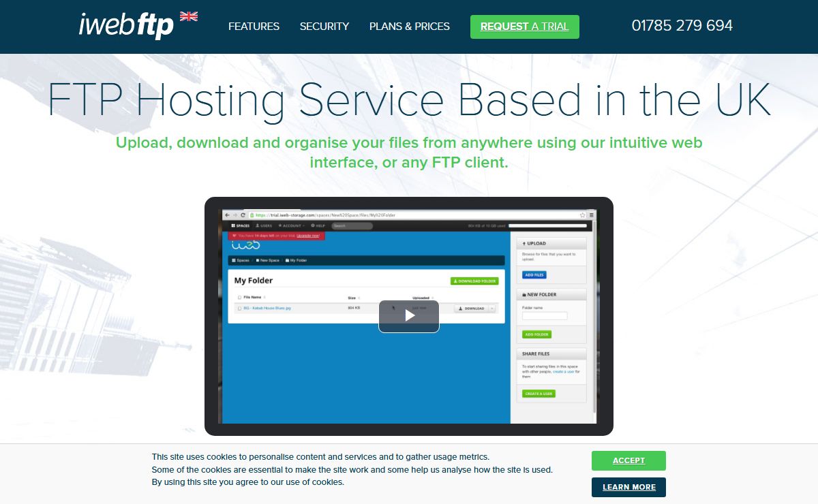818x504 pixels.
Task: Click the heading 'FTP Hosting Service Based in the UK'
Action: (x=409, y=100)
